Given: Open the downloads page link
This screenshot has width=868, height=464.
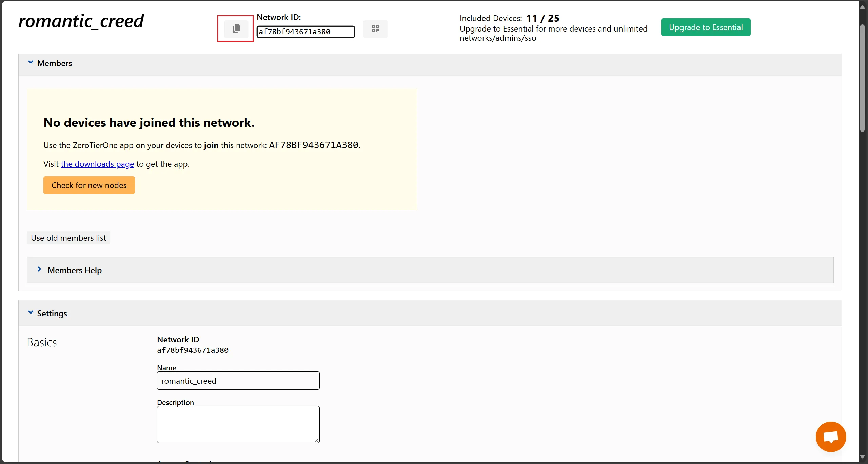Looking at the screenshot, I should coord(97,164).
